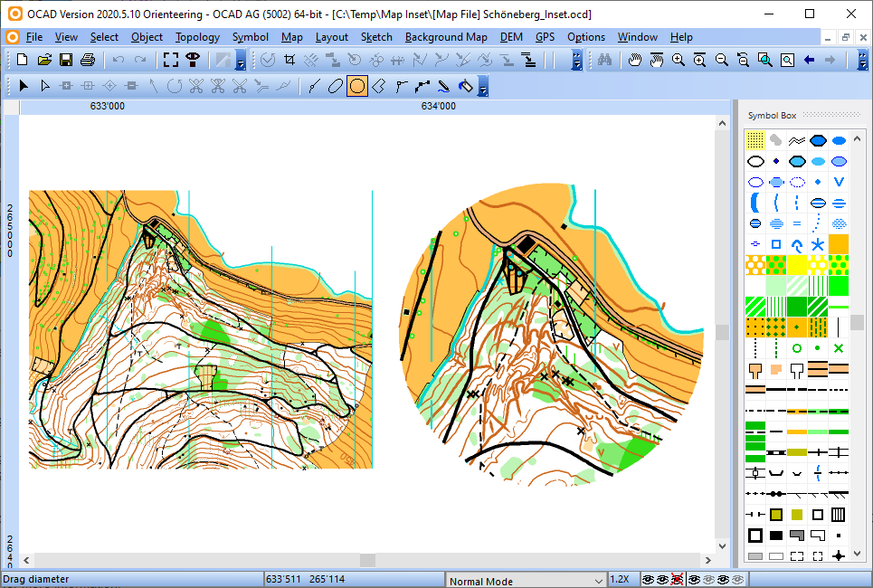Image resolution: width=873 pixels, height=588 pixels.
Task: Select the ellipse drawing mode
Action: (x=335, y=86)
